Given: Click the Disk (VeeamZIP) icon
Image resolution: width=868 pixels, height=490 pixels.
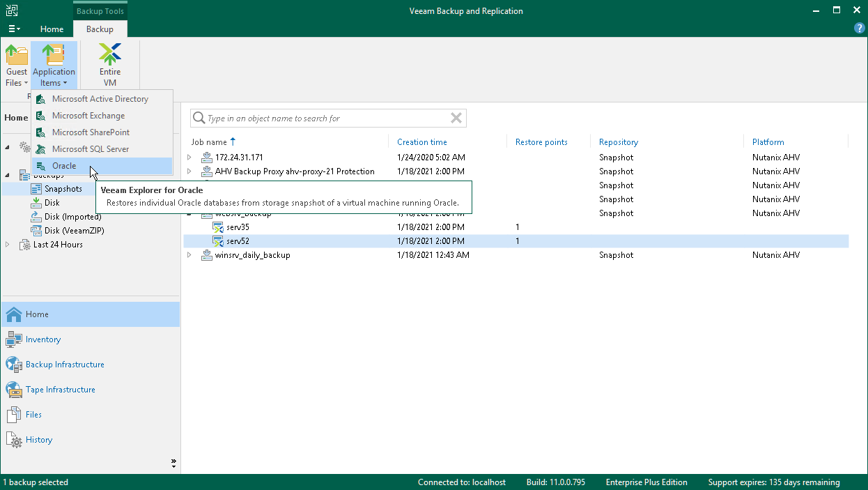Looking at the screenshot, I should click(x=37, y=231).
